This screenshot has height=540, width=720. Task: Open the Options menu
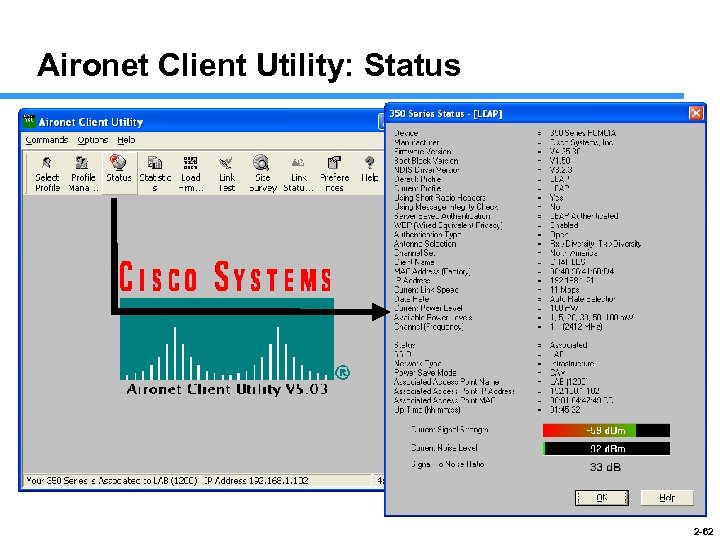93,140
